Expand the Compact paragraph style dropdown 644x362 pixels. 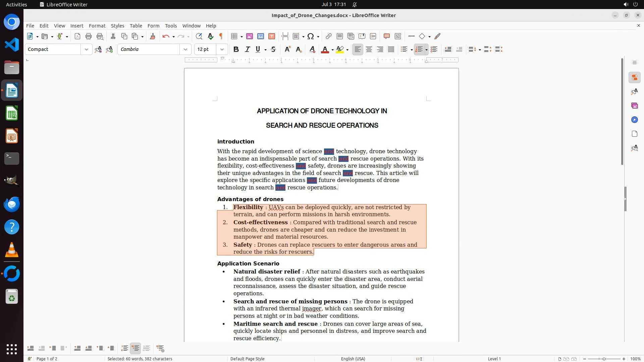click(x=87, y=49)
